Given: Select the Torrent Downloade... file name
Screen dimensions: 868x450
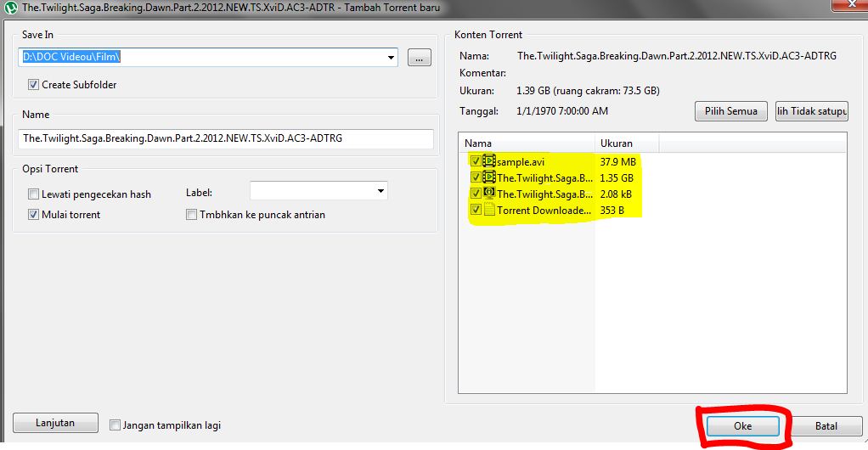Looking at the screenshot, I should [x=544, y=211].
